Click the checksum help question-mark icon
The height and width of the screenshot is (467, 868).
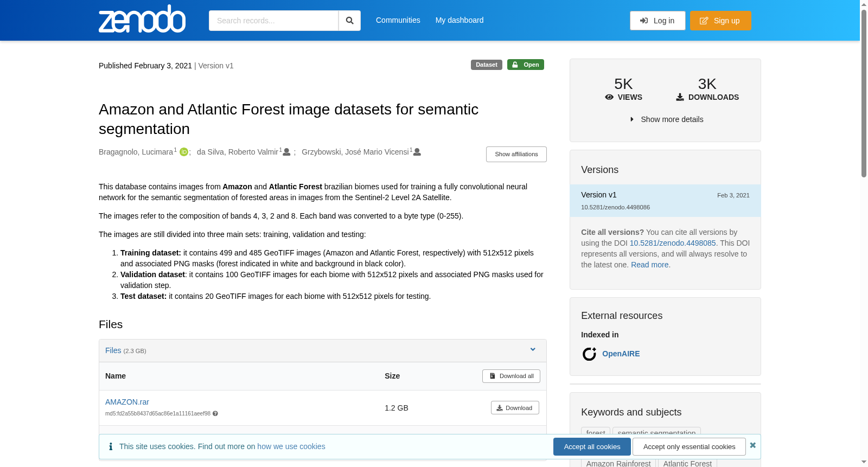pyautogui.click(x=215, y=414)
